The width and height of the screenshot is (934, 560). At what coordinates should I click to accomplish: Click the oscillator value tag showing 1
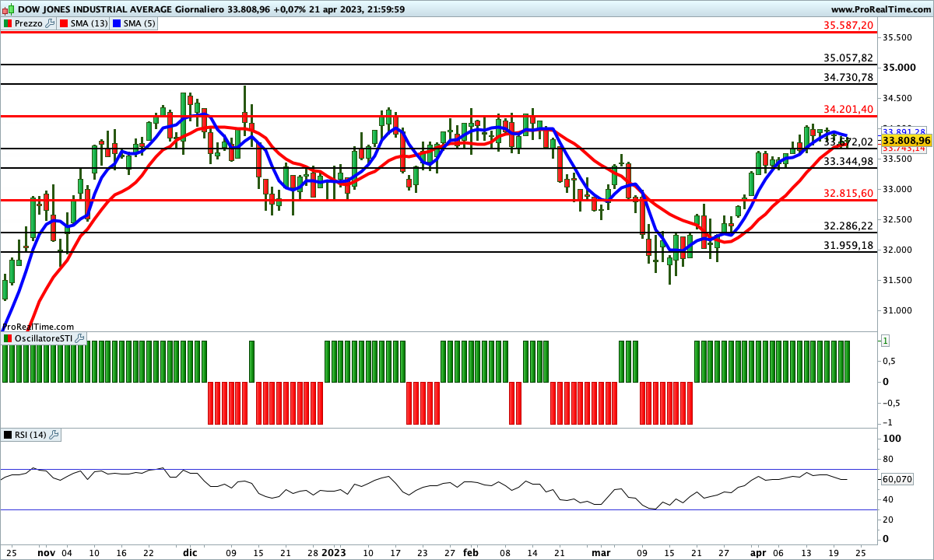click(x=885, y=341)
